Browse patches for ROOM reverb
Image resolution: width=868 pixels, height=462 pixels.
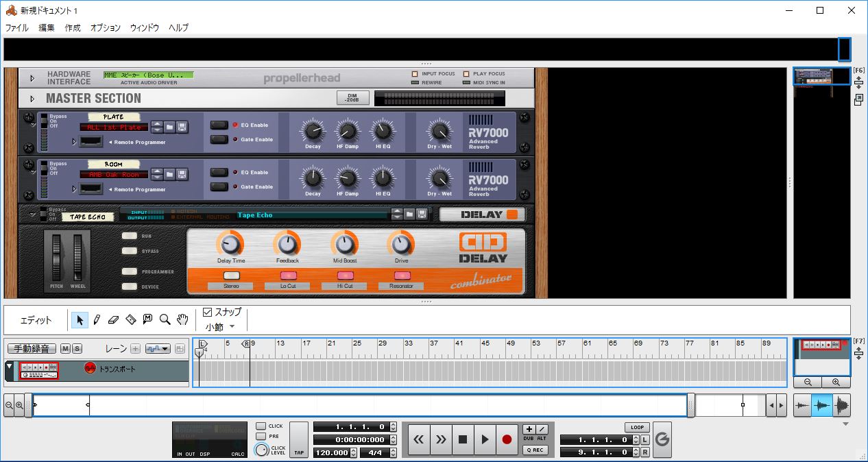(x=169, y=174)
